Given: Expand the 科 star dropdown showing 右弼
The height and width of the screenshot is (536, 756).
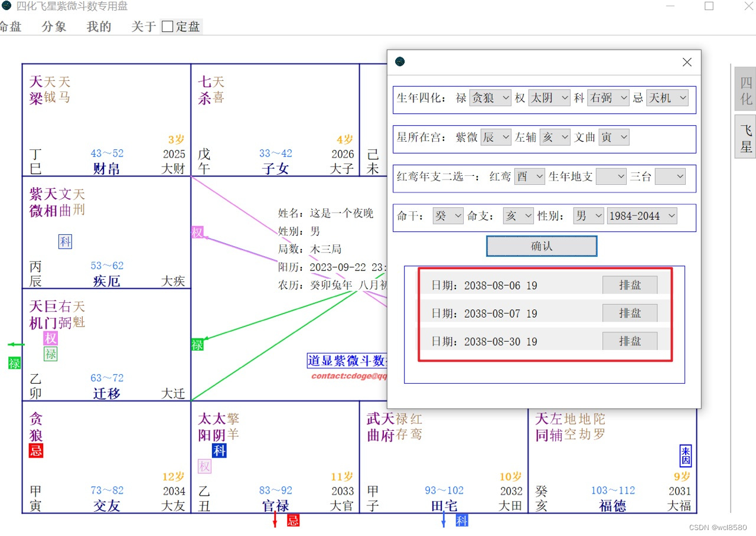Looking at the screenshot, I should click(x=608, y=98).
